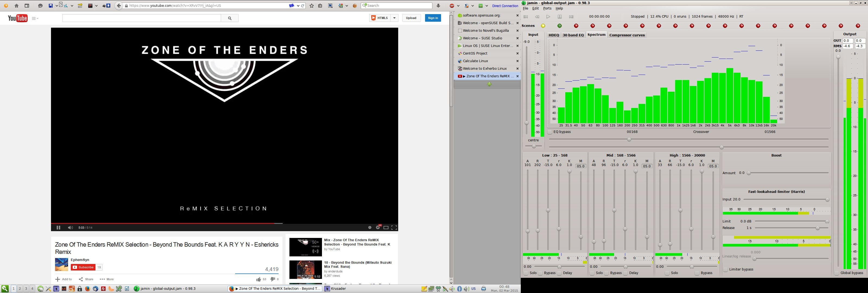Select the yellow scene button in jamin
This screenshot has height=293, width=868.
click(543, 26)
